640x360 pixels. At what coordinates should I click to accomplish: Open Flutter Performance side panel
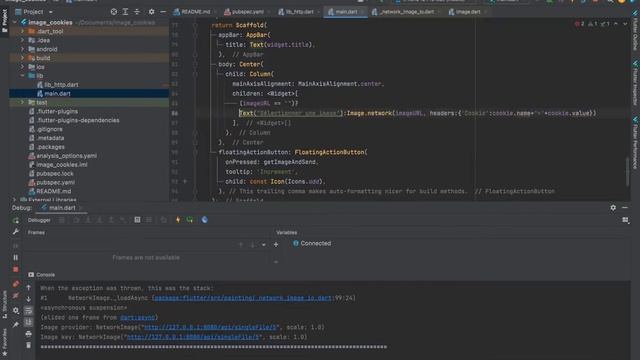pos(636,142)
